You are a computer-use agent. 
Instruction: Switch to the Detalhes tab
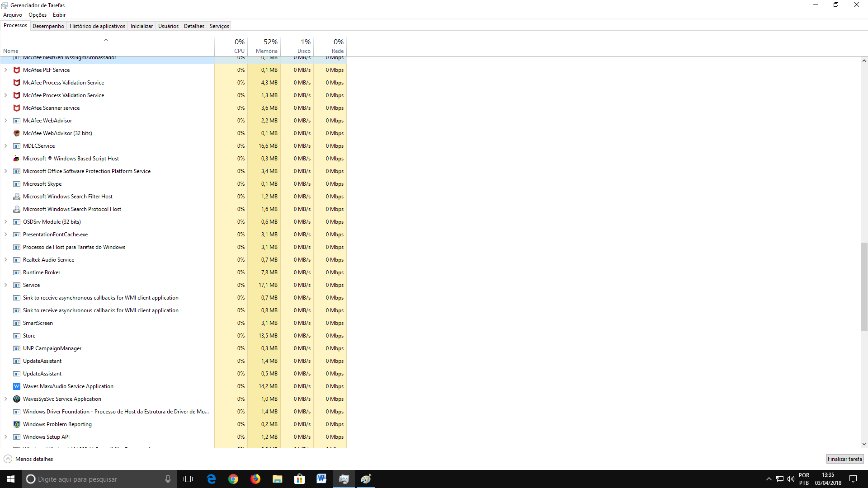click(x=194, y=26)
